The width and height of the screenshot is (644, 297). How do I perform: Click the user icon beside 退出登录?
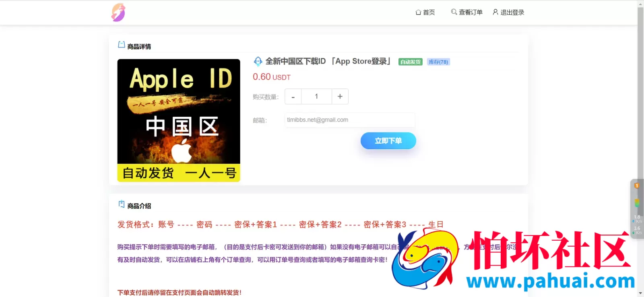tap(495, 12)
